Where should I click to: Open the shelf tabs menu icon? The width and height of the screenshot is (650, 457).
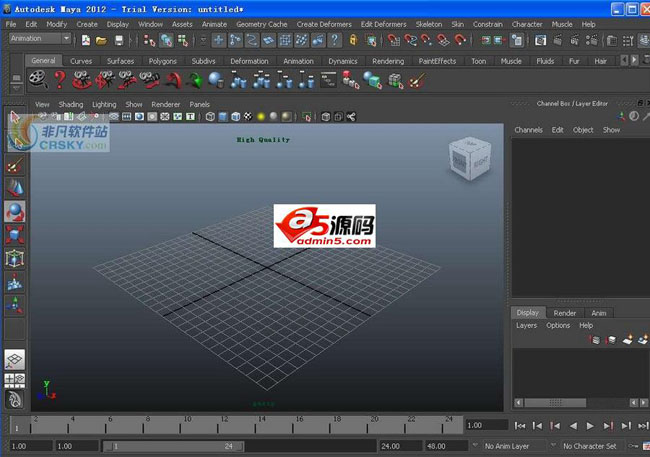point(16,78)
